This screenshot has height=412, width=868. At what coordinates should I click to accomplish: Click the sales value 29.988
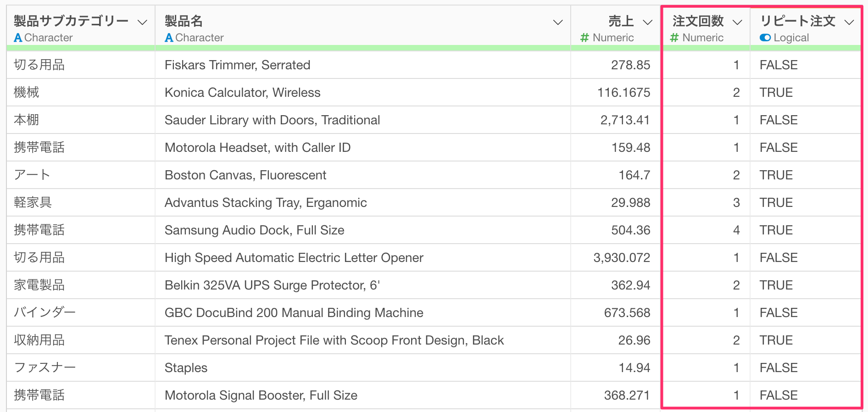[x=630, y=203]
